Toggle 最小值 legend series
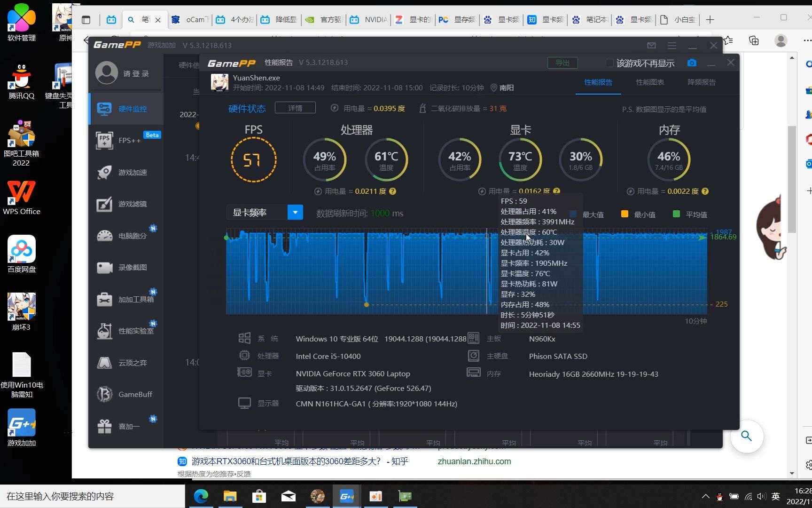This screenshot has height=508, width=812. pyautogui.click(x=638, y=214)
